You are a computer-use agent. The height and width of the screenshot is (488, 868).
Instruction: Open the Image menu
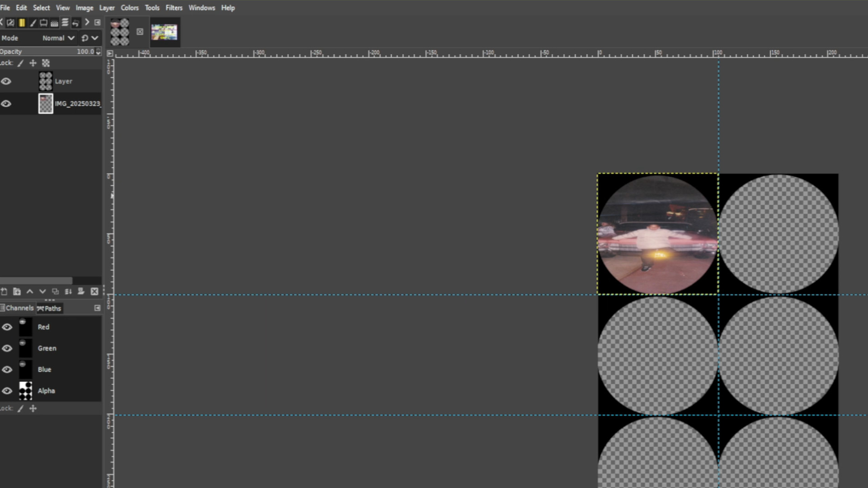(84, 8)
